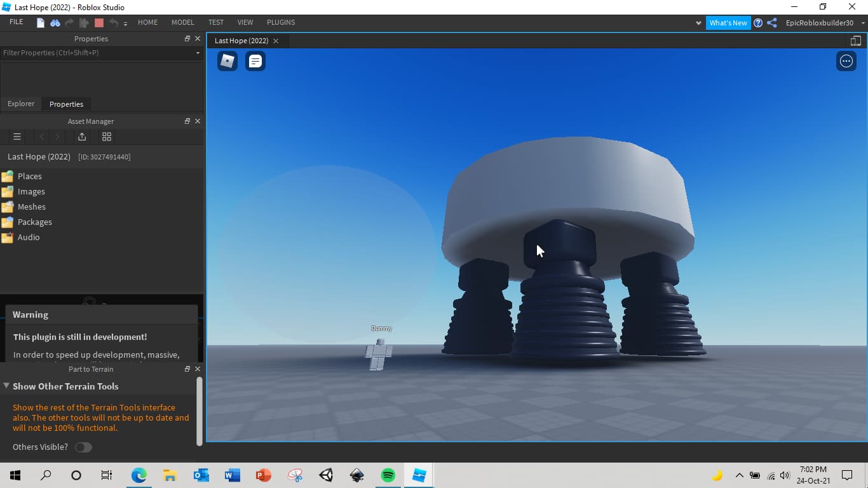Switch to the Explorer tab
Screen dimensions: 868x488
tap(21, 104)
